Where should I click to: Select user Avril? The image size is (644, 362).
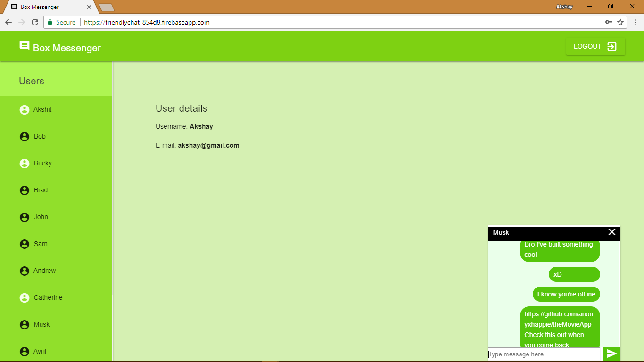pyautogui.click(x=40, y=351)
